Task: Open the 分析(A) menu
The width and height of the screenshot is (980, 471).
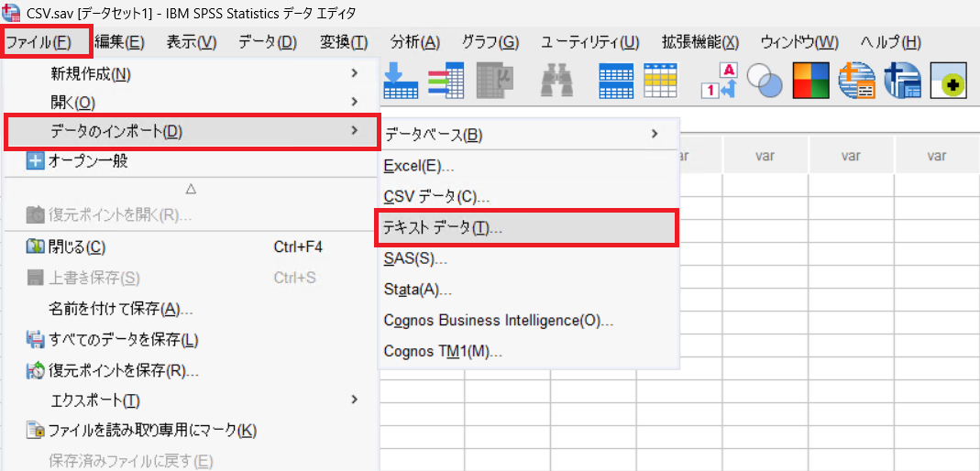Action: coord(415,42)
